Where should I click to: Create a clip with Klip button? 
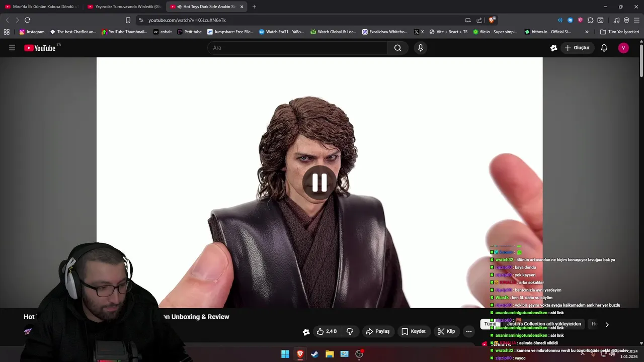[446, 331]
